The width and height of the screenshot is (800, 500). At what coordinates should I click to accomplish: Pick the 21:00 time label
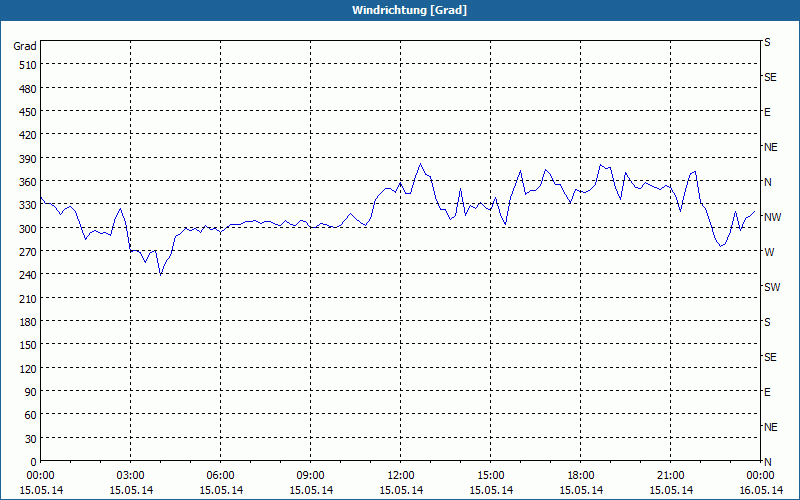point(670,476)
